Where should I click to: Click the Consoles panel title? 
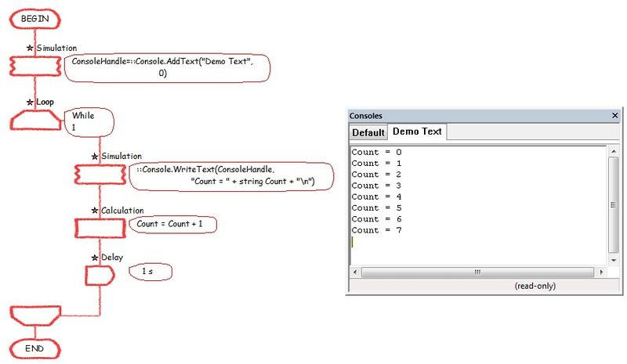coord(365,116)
